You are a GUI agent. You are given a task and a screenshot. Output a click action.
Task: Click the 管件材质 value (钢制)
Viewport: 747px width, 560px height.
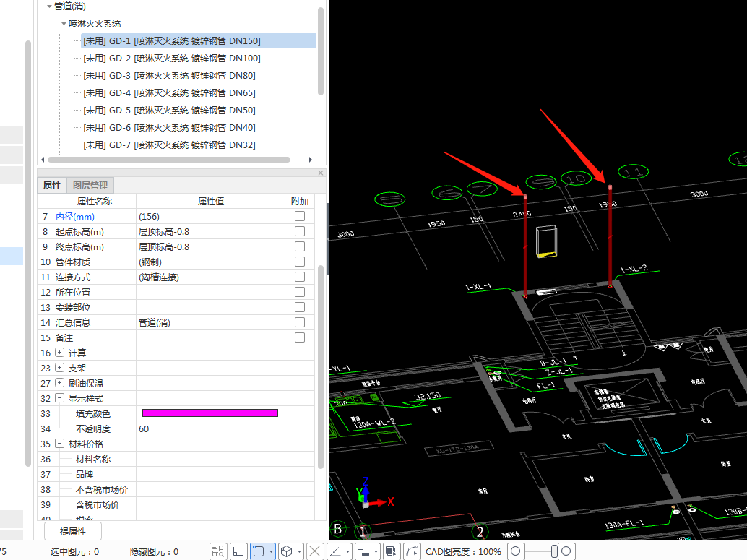[x=210, y=262]
